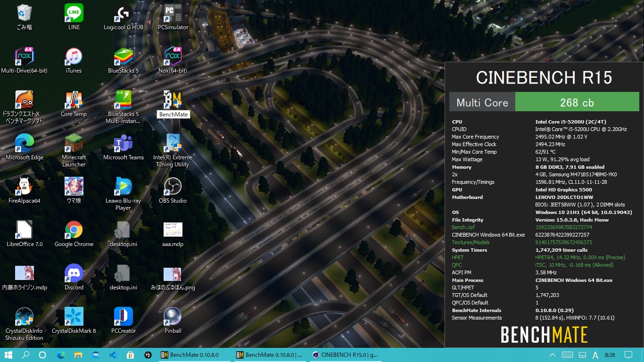Click the 1,747,209 timer calls value
Image resolution: width=644 pixels, height=362 pixels.
point(561,250)
